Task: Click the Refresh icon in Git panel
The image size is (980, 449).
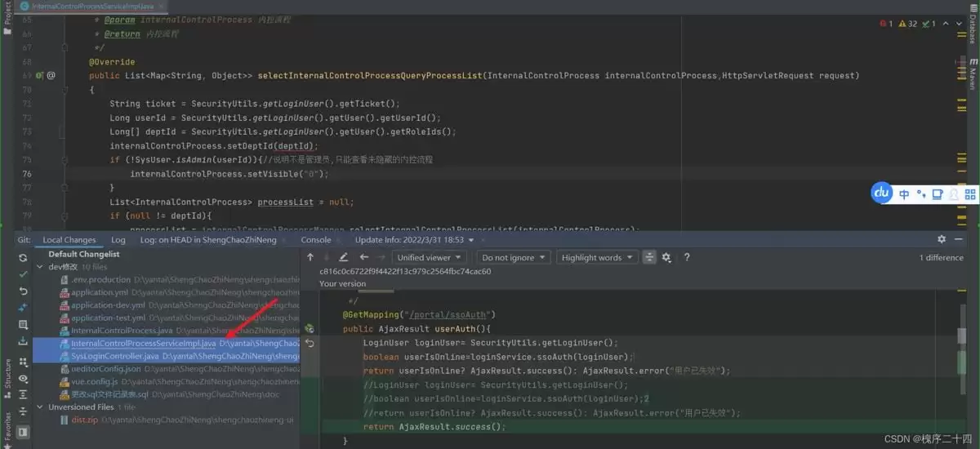Action: coord(23,257)
